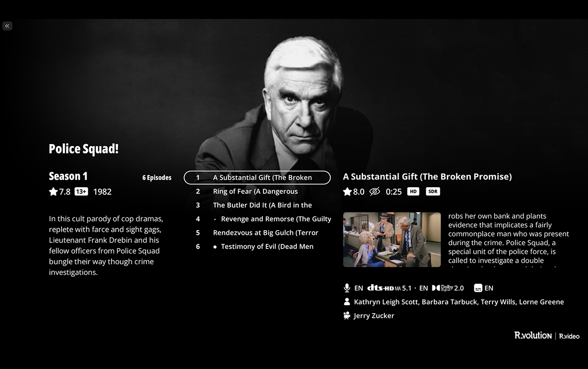The width and height of the screenshot is (588, 369).
Task: Click the episode title A Substantial Gift (The Broken Promise)
Action: point(427,176)
